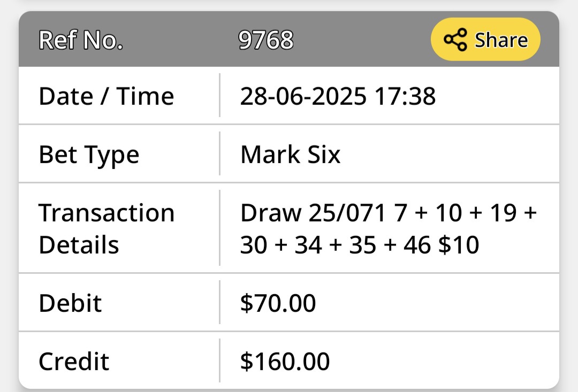Viewport: 578px width, 392px height.
Task: Select the $70.00 debit amount
Action: click(x=278, y=303)
